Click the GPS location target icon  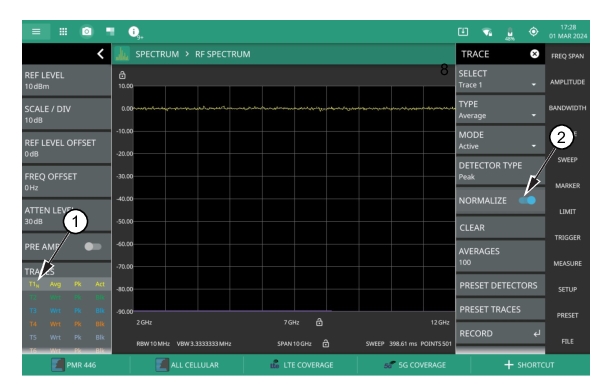(533, 32)
